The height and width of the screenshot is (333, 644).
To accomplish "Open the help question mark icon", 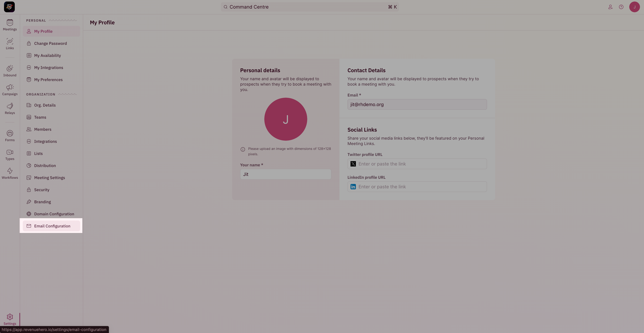I will point(621,7).
